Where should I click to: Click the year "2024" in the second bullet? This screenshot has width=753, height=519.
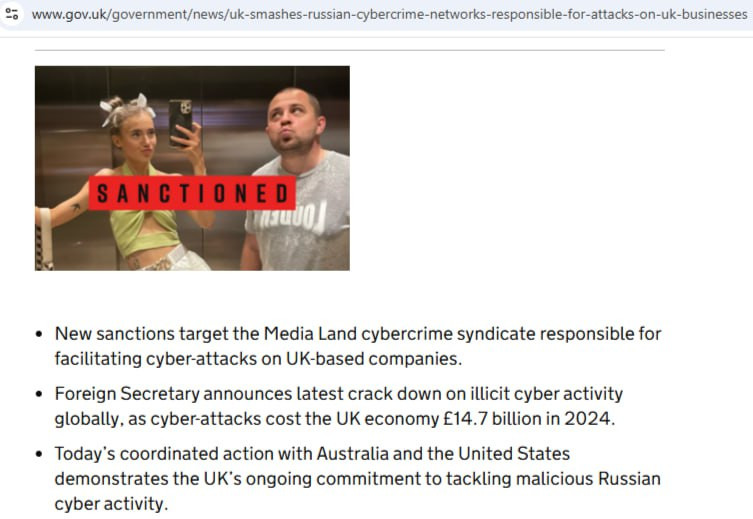coord(589,419)
